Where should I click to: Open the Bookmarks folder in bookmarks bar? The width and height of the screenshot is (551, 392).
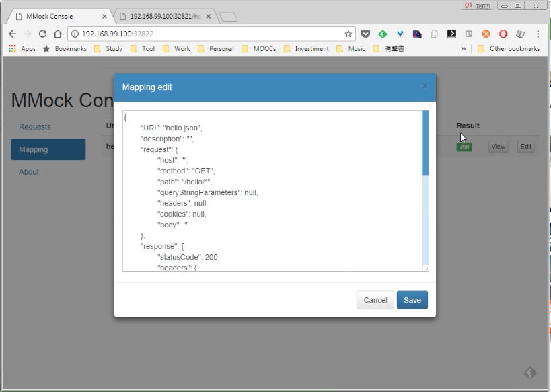tap(65, 48)
